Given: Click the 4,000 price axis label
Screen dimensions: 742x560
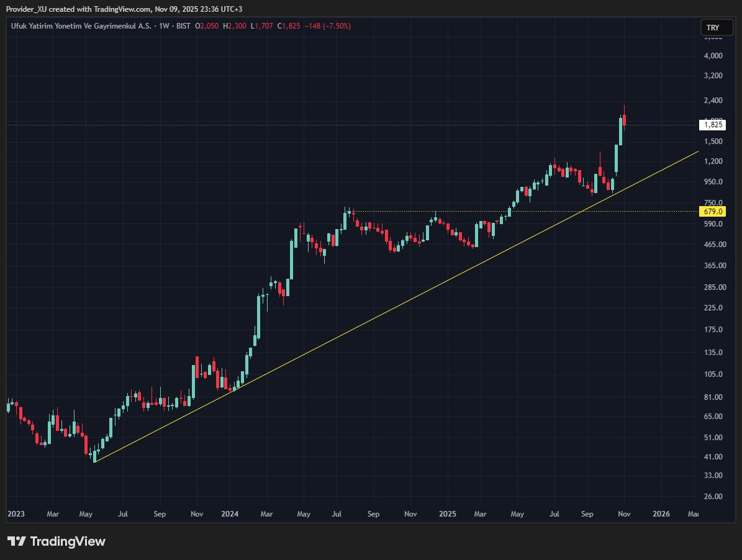Looking at the screenshot, I should click(x=713, y=56).
